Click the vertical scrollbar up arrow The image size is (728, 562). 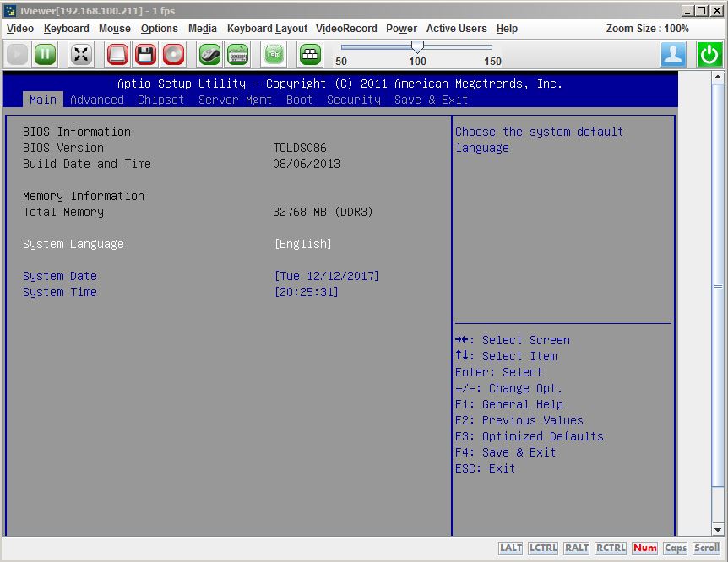(x=718, y=77)
